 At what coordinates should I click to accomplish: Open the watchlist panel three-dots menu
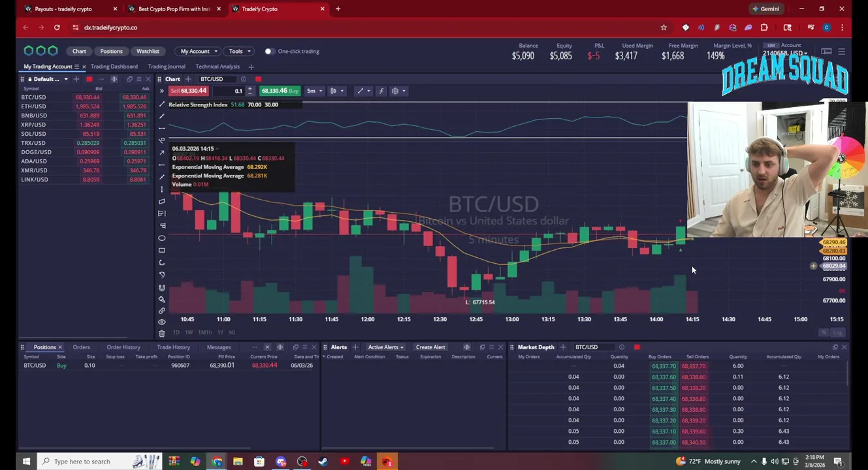tap(101, 79)
